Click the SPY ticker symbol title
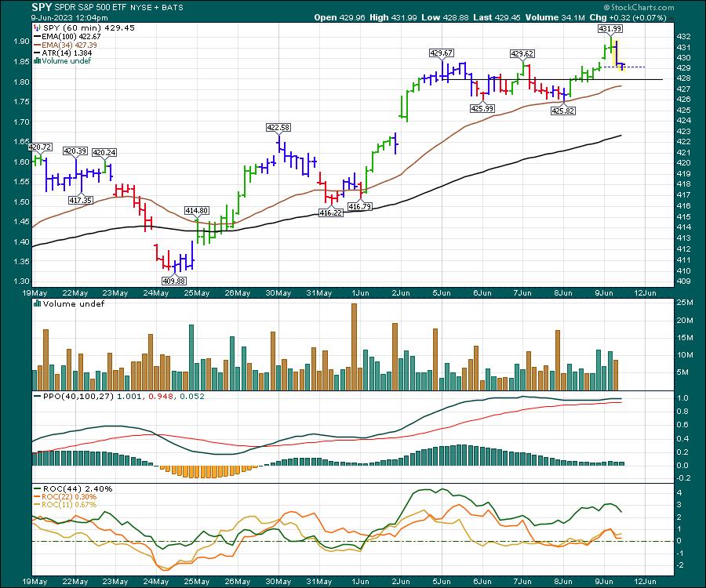 pos(42,7)
